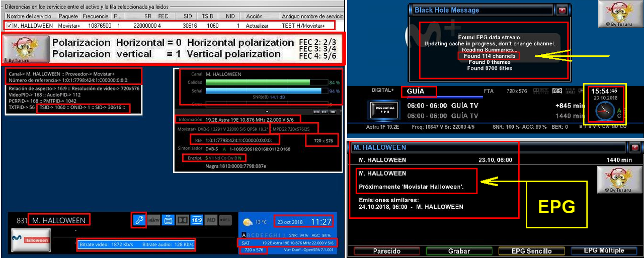The height and width of the screenshot is (258, 644).
Task: Click the Movistar Halloween channel logo
Action: (x=30, y=239)
